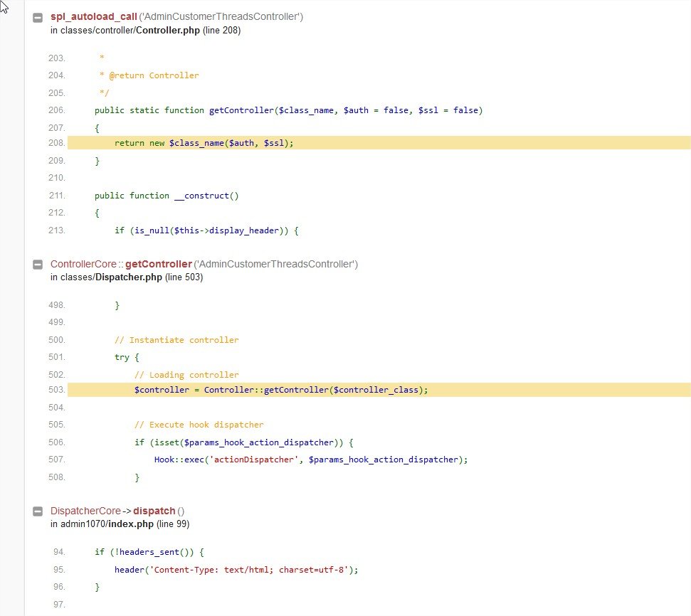
Task: Click the if (!headers_sent()) line
Action: [149, 552]
